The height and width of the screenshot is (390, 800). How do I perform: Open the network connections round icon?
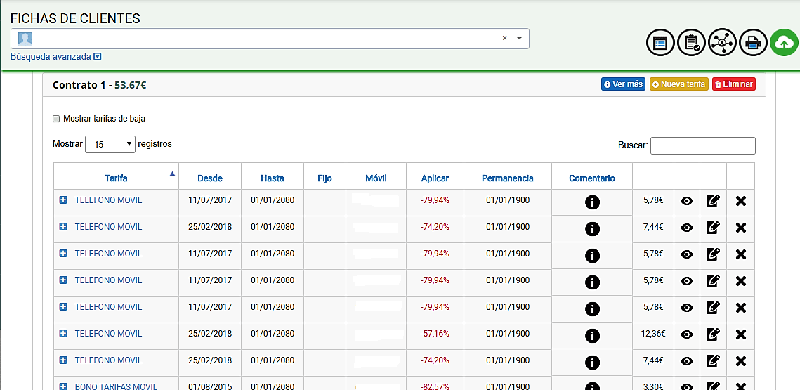tap(722, 43)
